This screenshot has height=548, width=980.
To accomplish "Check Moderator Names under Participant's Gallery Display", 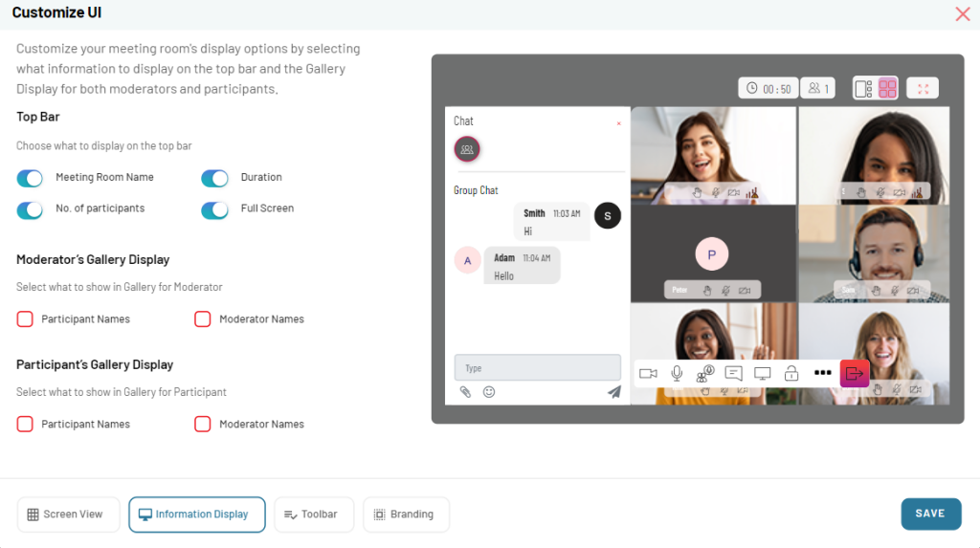I will pos(203,424).
